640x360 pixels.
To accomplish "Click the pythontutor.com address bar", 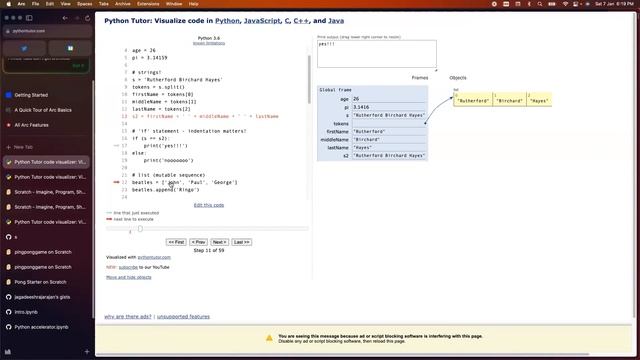I will (47, 31).
